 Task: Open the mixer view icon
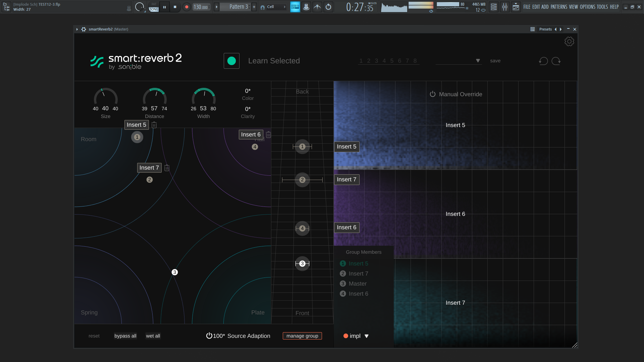coord(505,7)
